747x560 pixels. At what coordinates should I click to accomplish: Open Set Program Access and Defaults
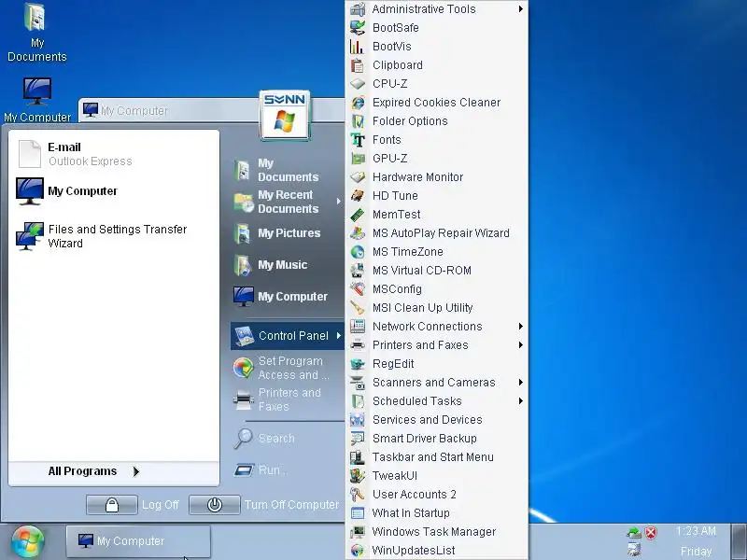(287, 368)
